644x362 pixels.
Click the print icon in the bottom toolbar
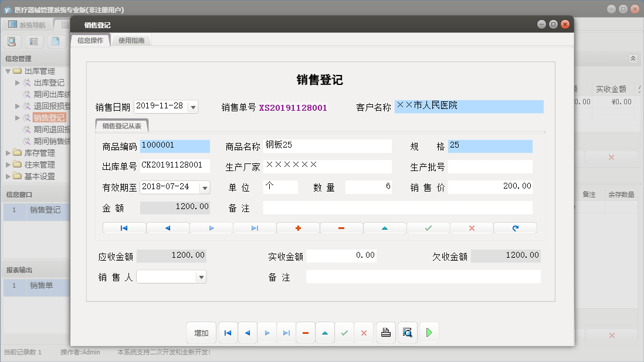click(x=387, y=332)
